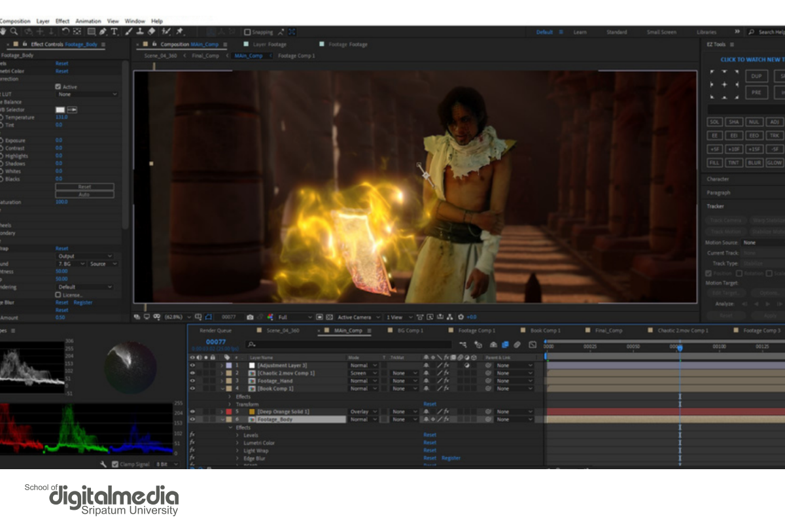Enable the Rotation checkbox in Tracker
The height and width of the screenshot is (532, 785).
(739, 273)
